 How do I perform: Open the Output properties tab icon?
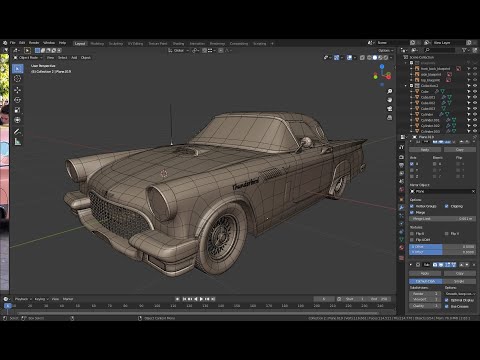point(402,165)
